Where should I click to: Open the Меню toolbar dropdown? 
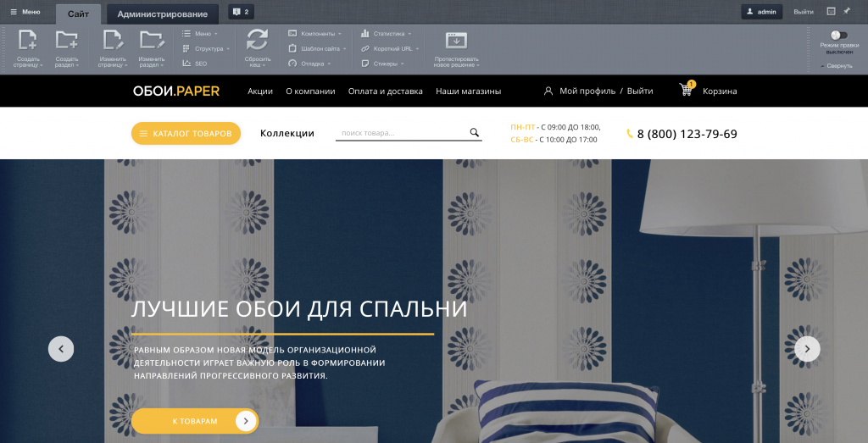coord(200,34)
